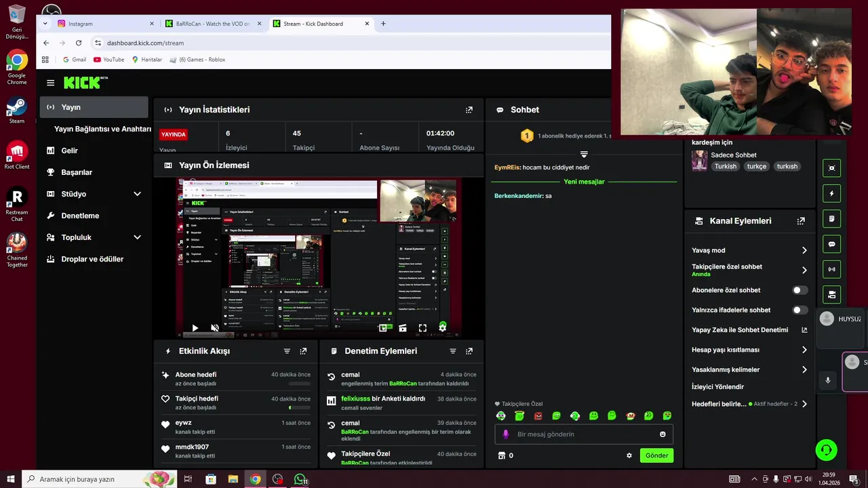The image size is (868, 488).
Task: Open the green support headset button
Action: click(x=826, y=449)
